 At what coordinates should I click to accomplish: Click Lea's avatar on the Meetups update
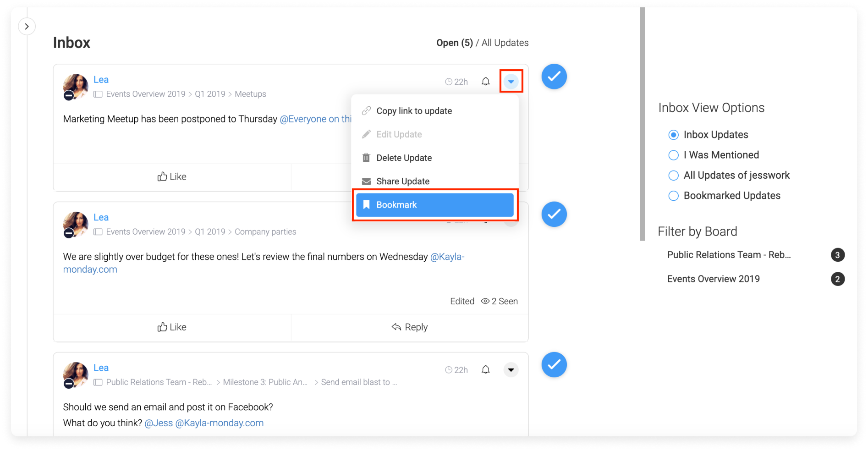tap(75, 87)
